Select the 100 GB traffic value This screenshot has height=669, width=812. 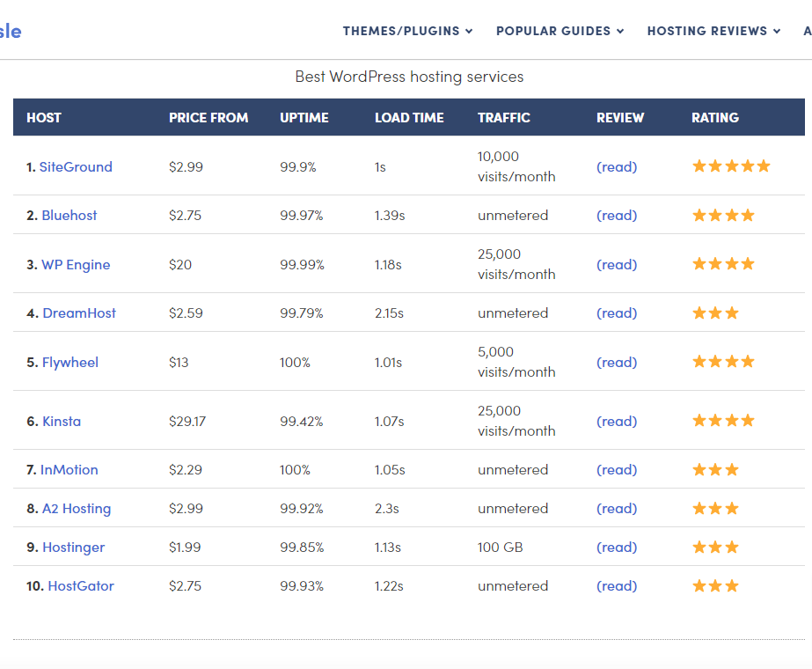[x=501, y=548]
